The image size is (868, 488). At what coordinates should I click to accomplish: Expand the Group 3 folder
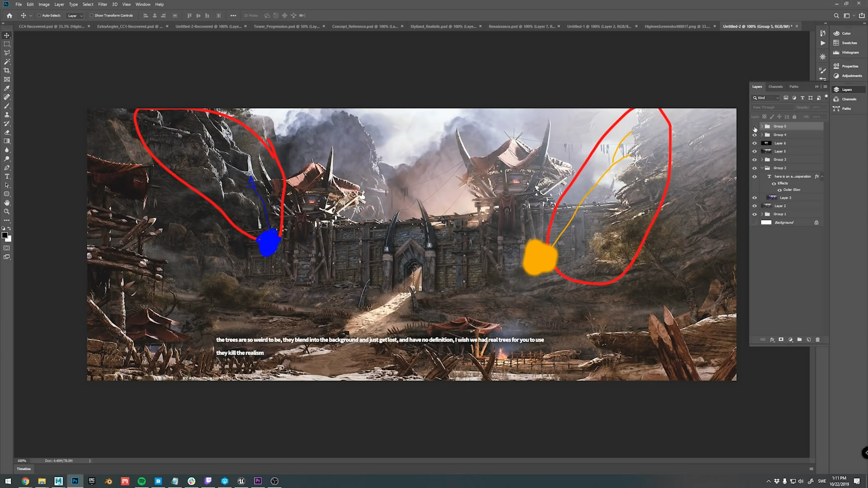pos(762,160)
